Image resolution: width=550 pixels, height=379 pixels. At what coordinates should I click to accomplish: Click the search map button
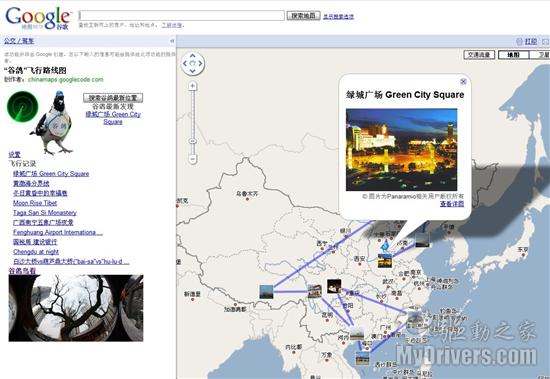point(303,15)
